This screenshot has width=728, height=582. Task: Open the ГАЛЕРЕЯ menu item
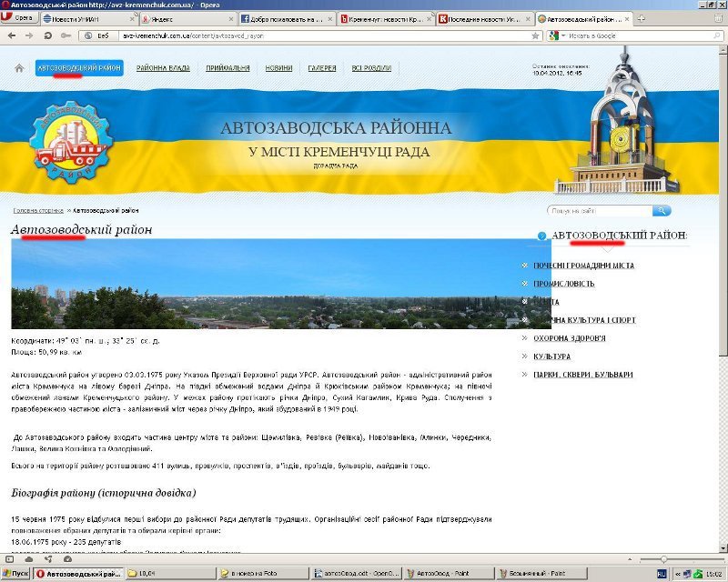(x=322, y=68)
